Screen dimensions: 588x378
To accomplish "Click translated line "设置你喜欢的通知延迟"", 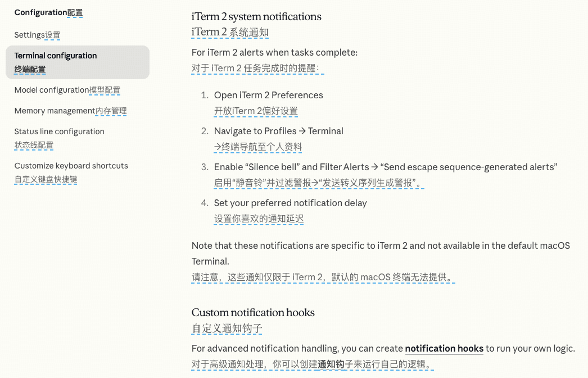I will point(259,218).
